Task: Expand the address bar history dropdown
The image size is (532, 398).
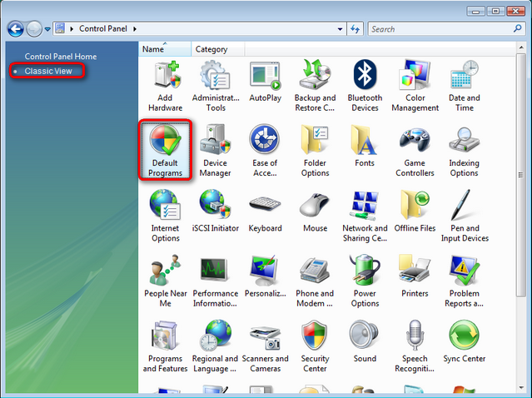Action: tap(340, 29)
